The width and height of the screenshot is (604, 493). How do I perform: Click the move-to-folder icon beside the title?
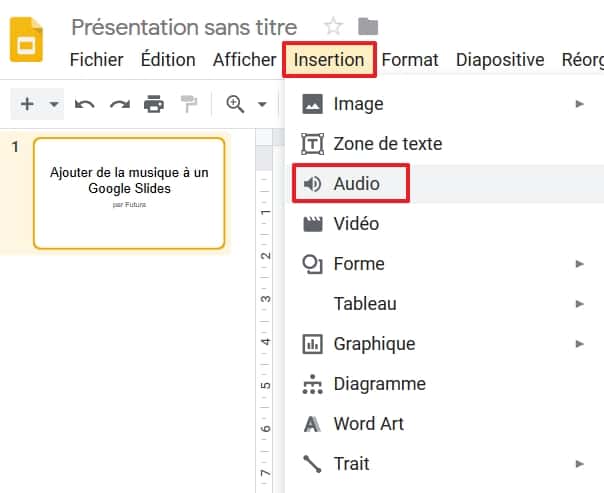[x=368, y=27]
